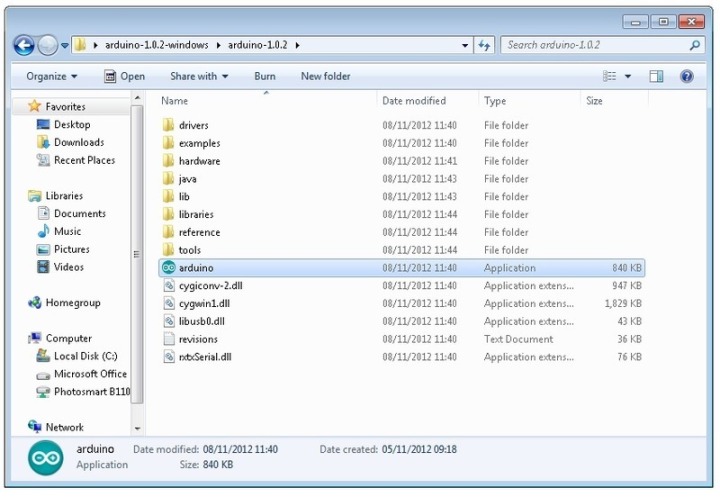Image resolution: width=720 pixels, height=497 pixels.
Task: Open Microsoft Office drive entry
Action: 90,374
